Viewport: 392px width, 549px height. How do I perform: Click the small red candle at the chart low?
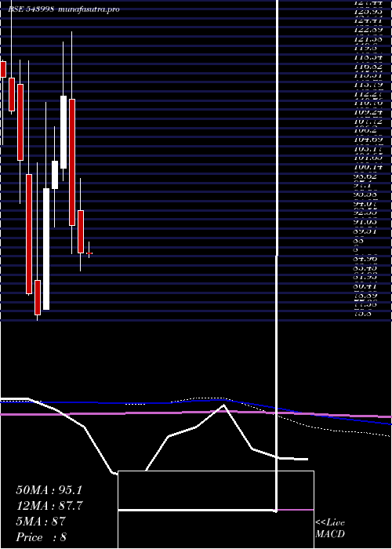coord(38,297)
